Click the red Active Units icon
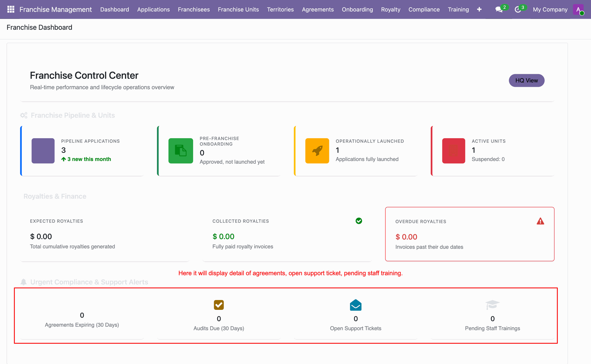The width and height of the screenshot is (591, 364). (453, 151)
